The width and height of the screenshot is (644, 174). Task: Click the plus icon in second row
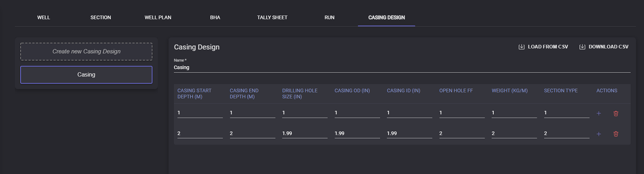tap(598, 134)
